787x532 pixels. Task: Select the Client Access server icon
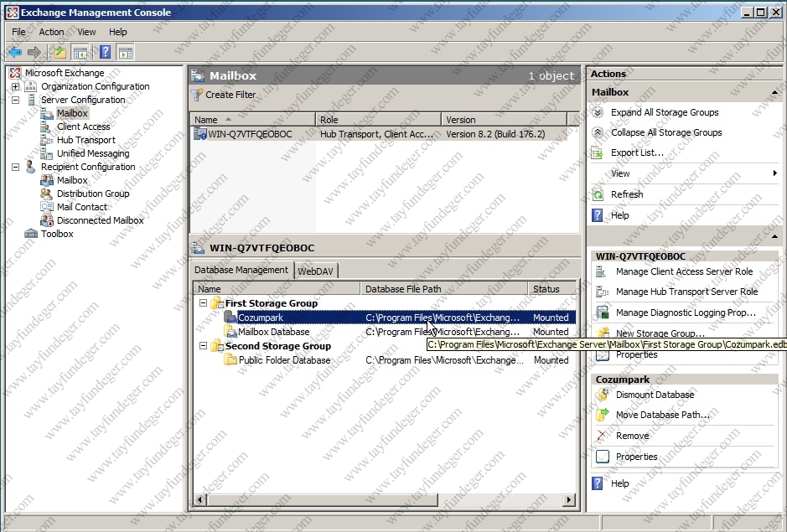[47, 127]
